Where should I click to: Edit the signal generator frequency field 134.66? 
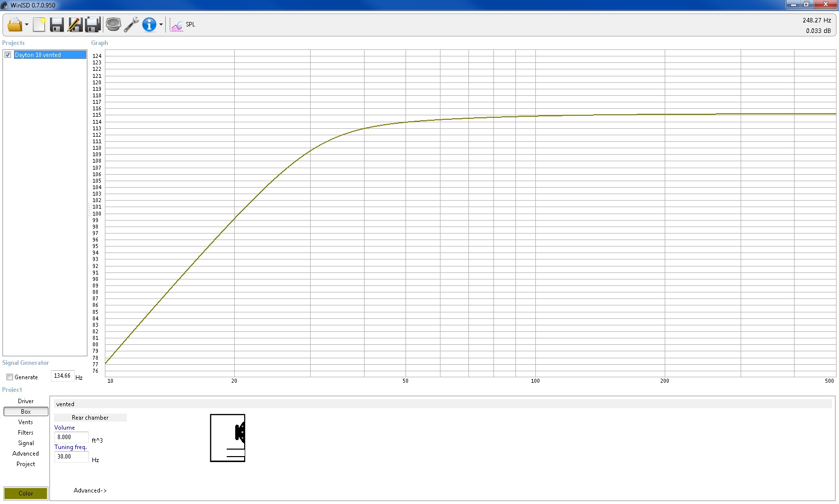pos(63,376)
